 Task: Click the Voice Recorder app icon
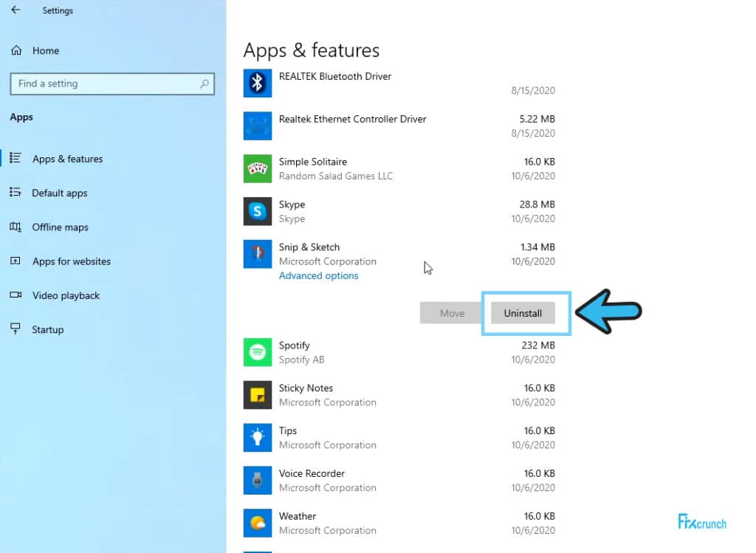[258, 480]
